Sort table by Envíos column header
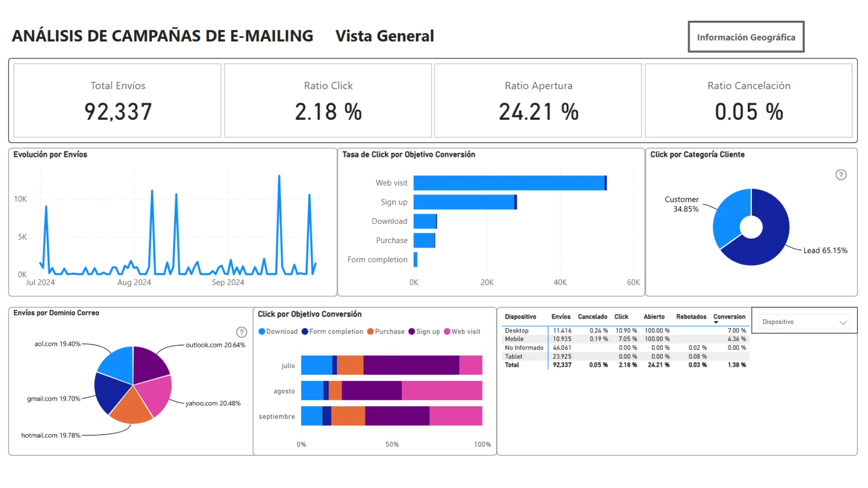The height and width of the screenshot is (488, 868). point(561,317)
